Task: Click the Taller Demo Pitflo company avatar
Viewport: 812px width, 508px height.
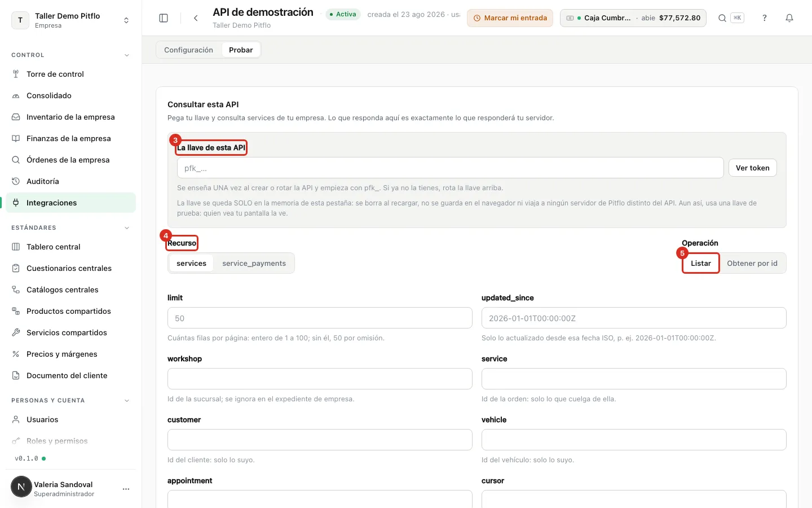Action: [20, 20]
